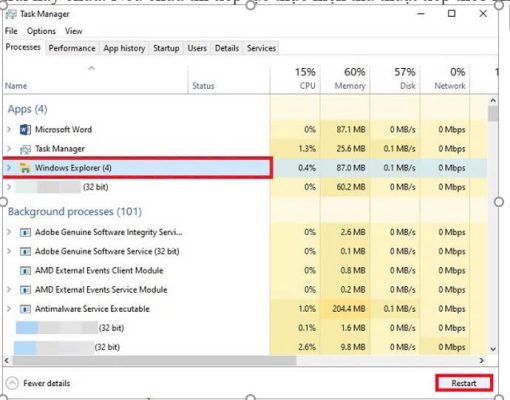
Task: Expand Adobe Genuine Software Service (32 bit)
Action: pyautogui.click(x=9, y=251)
